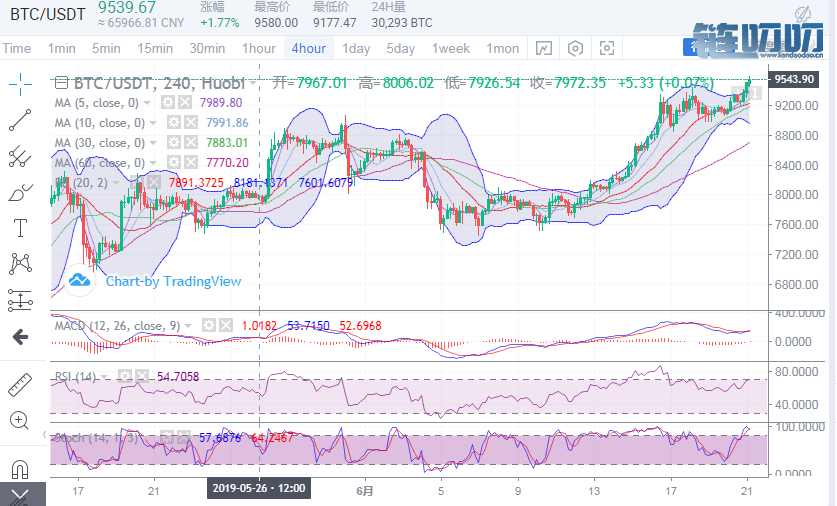
Task: Toggle the magnet mode icon
Action: [x=20, y=470]
